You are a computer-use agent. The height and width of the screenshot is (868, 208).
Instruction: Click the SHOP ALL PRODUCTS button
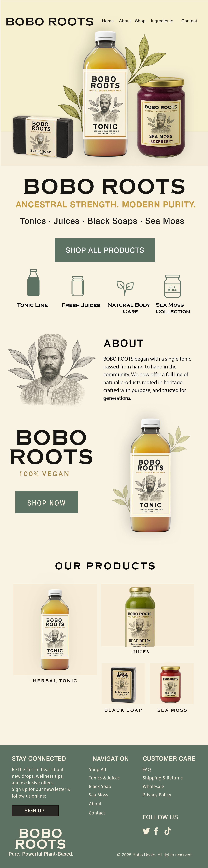(x=105, y=250)
